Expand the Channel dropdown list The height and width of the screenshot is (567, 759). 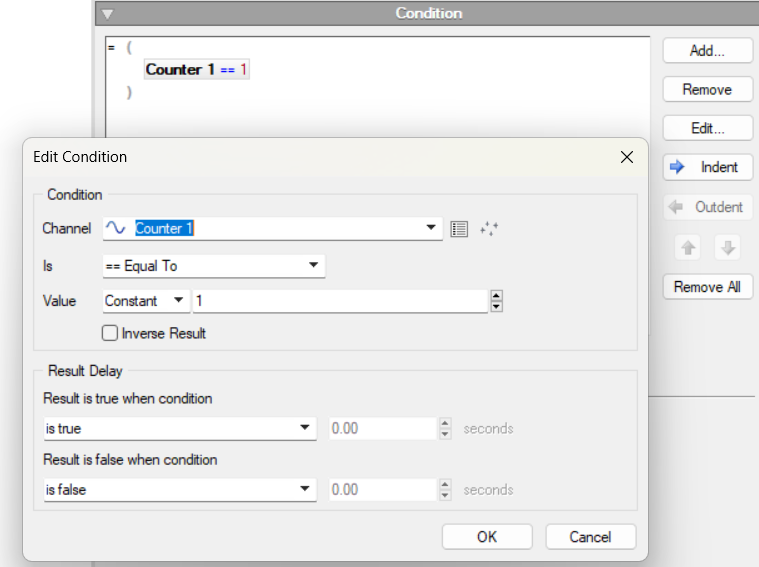click(x=431, y=228)
